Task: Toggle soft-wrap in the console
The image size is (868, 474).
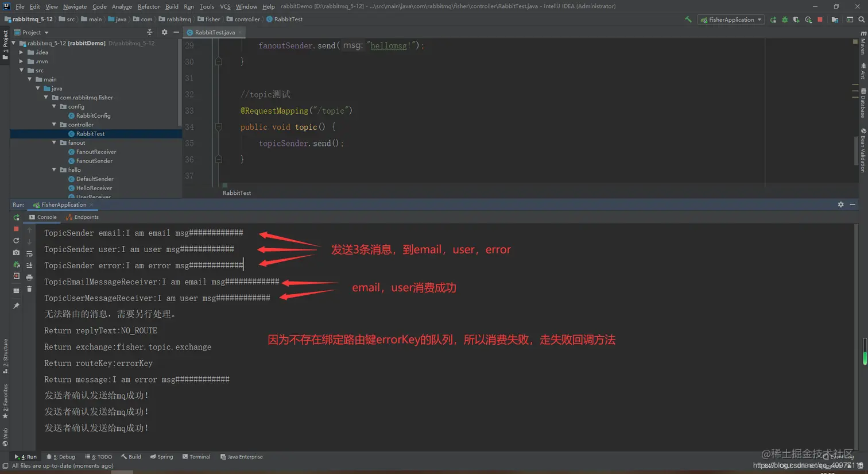Action: click(29, 253)
